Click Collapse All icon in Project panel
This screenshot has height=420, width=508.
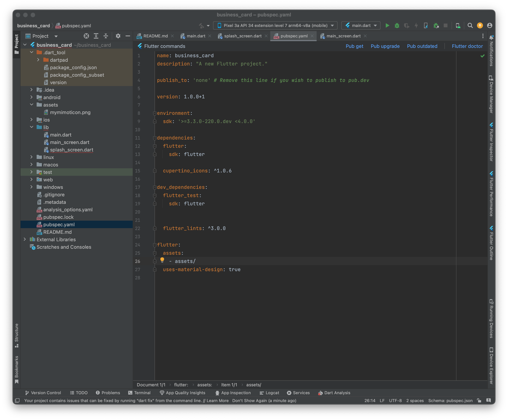click(106, 36)
